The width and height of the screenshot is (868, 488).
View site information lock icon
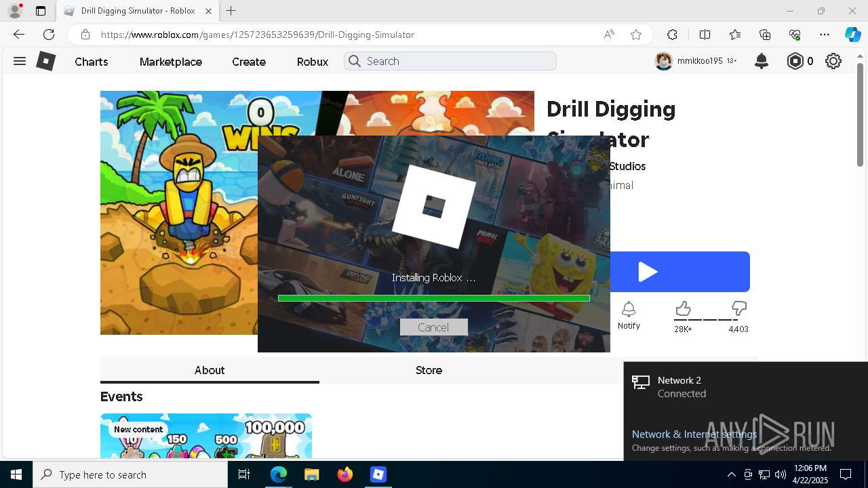tap(85, 35)
